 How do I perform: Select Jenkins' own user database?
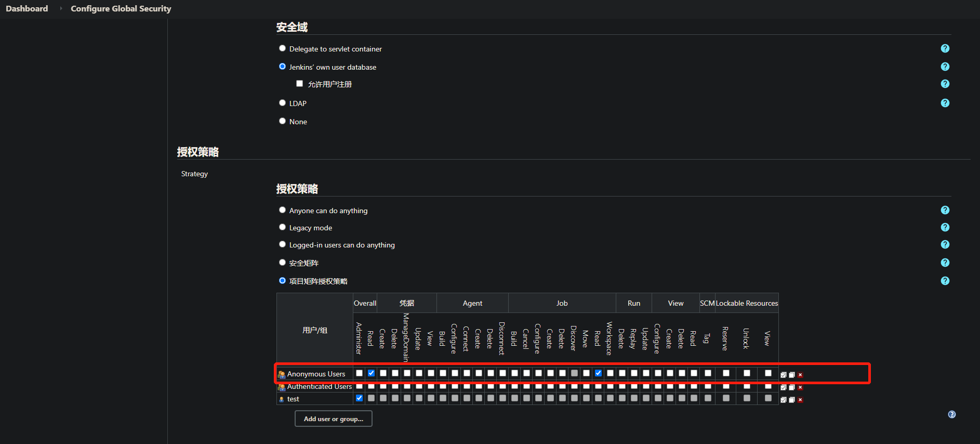click(282, 67)
